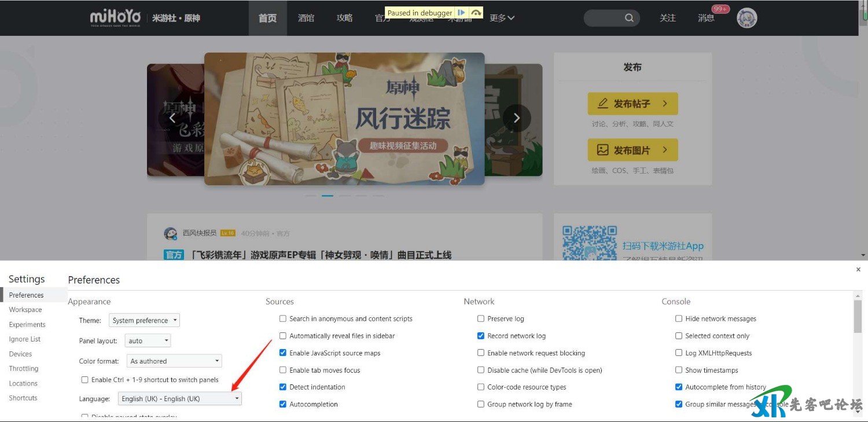Click the miHoYo logo
The width and height of the screenshot is (868, 422).
(x=115, y=18)
